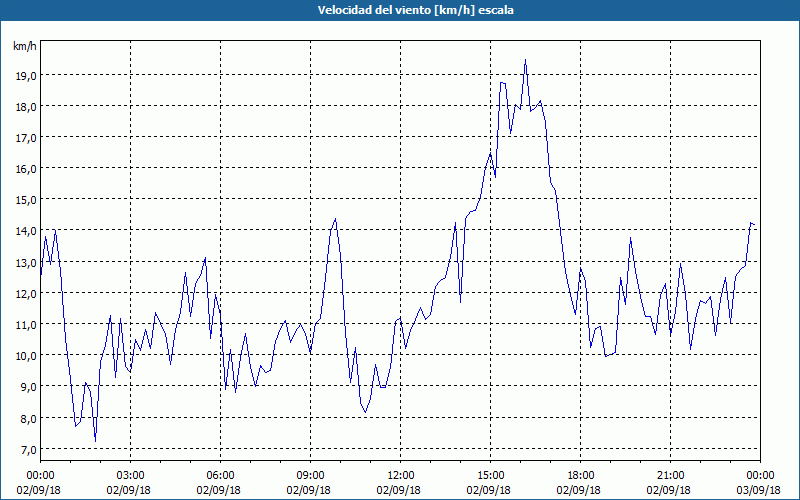Click the 03/09/18 date label
This screenshot has height=500, width=800.
(x=758, y=490)
